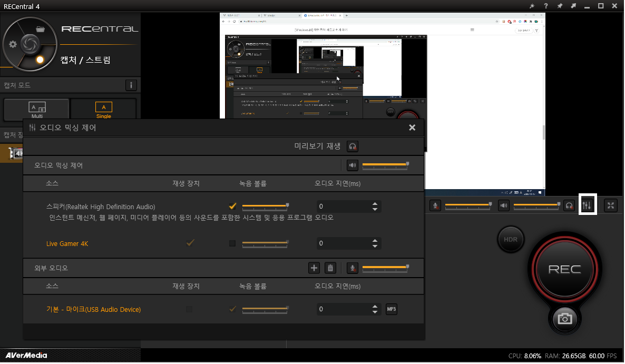
Task: Close the audio mixing control dialog
Action: pos(412,127)
